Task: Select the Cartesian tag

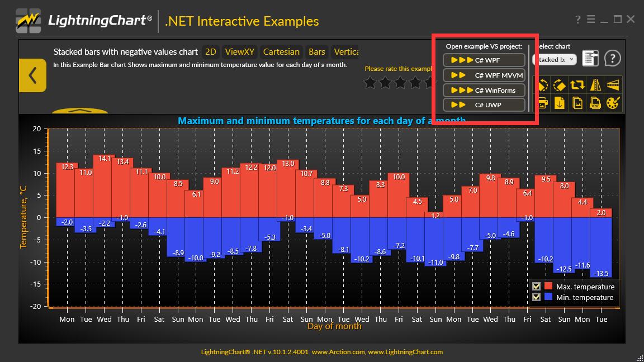Action: pos(281,52)
